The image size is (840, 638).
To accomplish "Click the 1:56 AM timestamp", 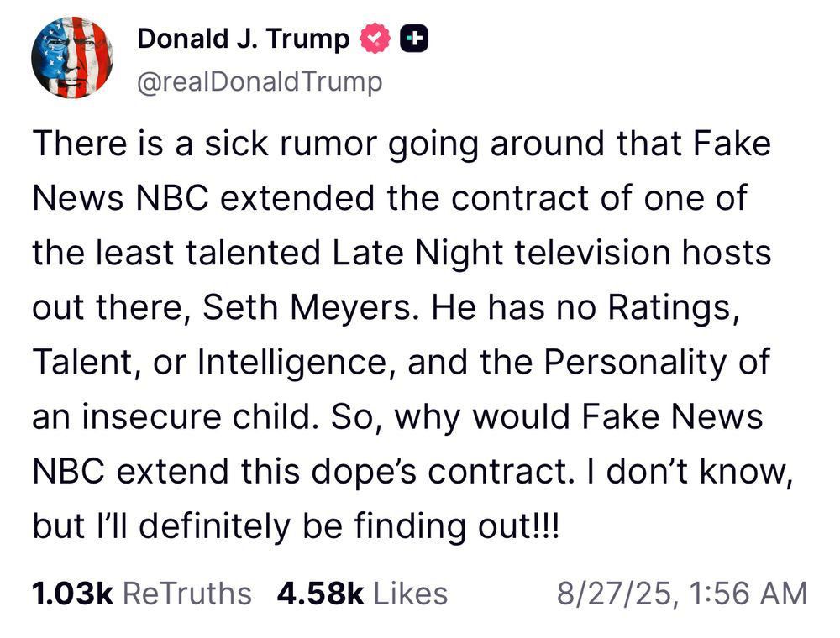I will pos(745,594).
